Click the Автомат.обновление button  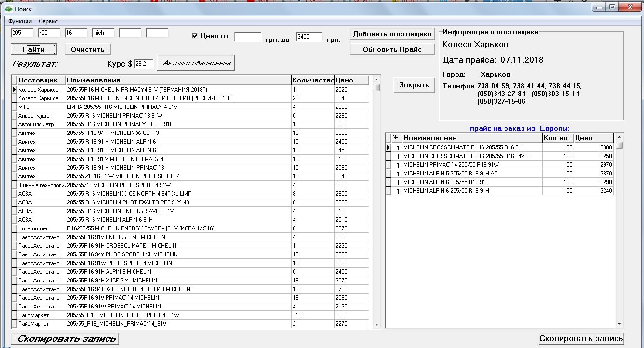click(196, 63)
